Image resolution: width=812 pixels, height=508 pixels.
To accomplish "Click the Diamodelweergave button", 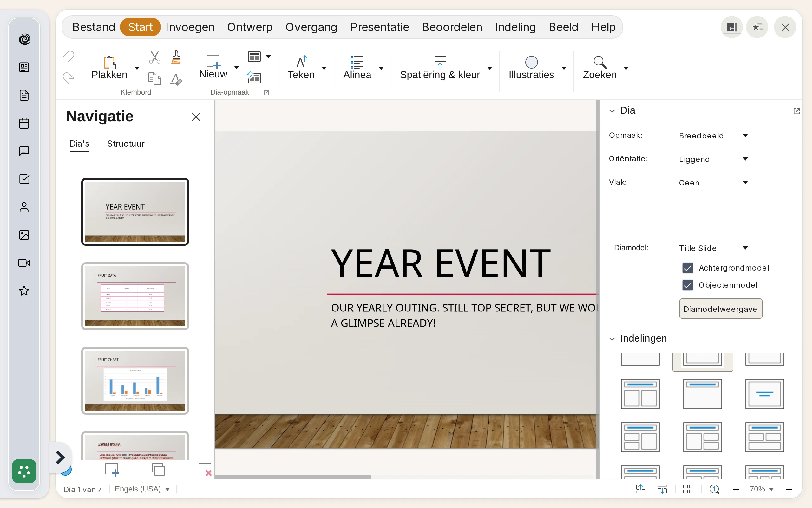I will (721, 309).
